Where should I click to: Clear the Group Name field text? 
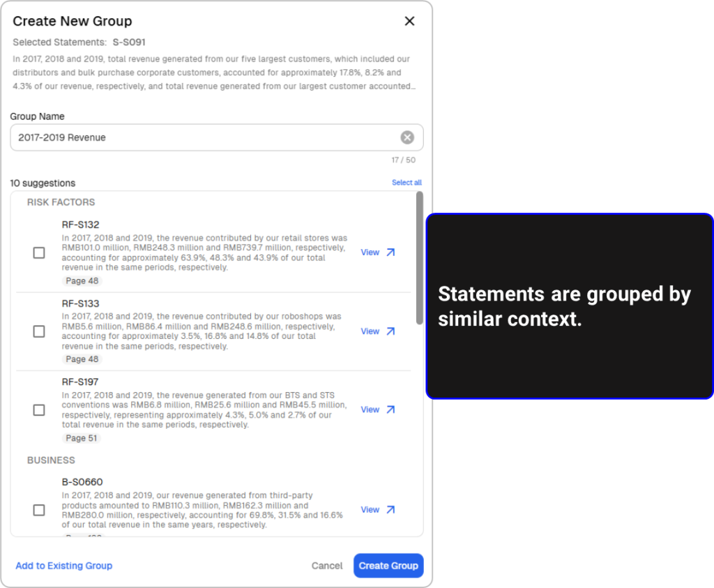click(407, 137)
